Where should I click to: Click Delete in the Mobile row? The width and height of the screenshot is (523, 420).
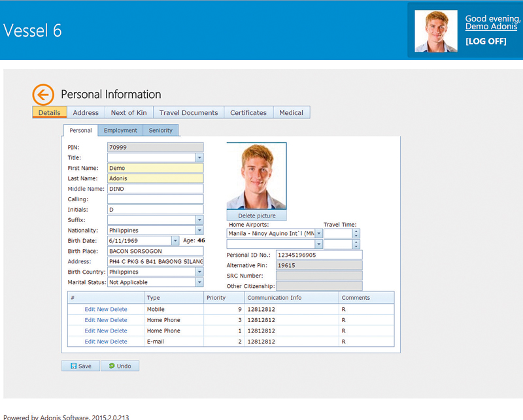[119, 310]
